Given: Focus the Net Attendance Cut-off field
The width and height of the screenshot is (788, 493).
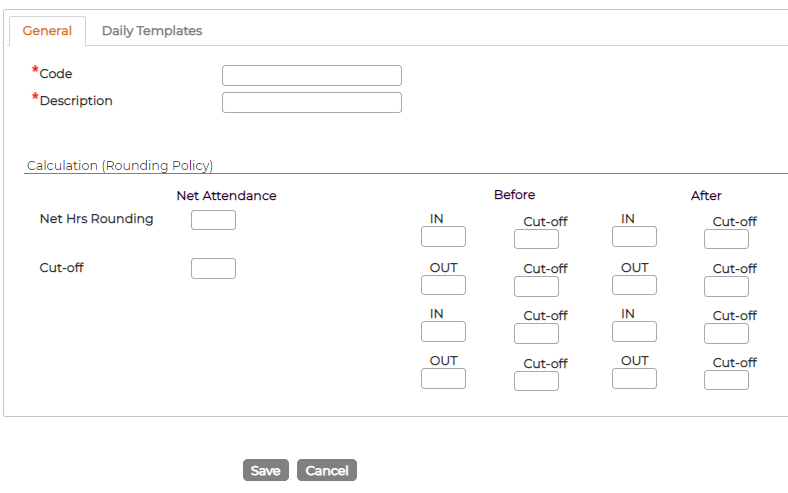Looking at the screenshot, I should coord(213,268).
